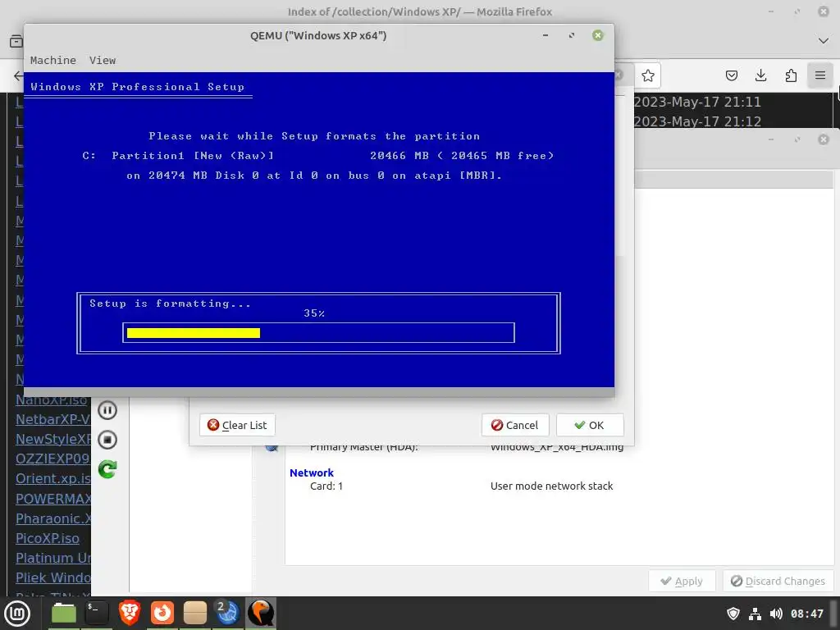Open the Machine menu in QEMU
Screen dimensions: 840x630
pyautogui.click(x=53, y=60)
